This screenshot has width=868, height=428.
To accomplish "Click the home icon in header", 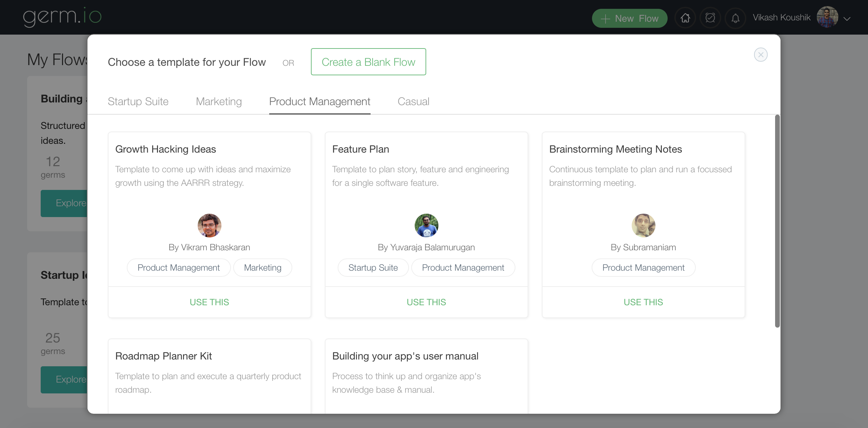I will [x=685, y=18].
